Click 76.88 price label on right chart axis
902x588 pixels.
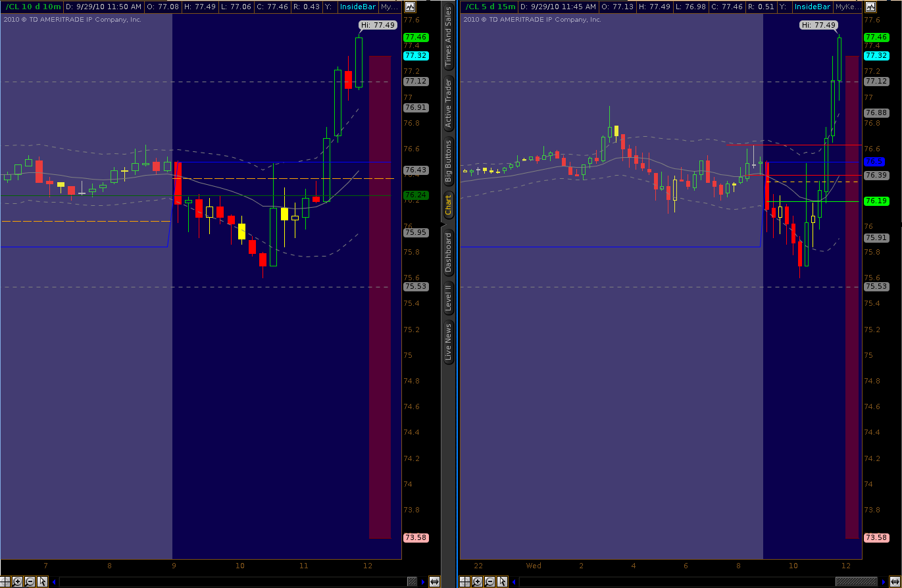876,113
